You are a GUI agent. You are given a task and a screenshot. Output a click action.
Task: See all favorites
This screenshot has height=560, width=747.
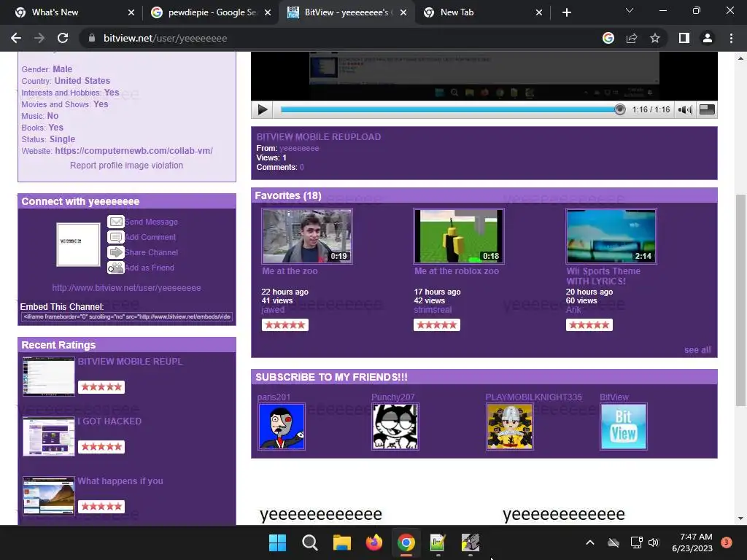[697, 349]
